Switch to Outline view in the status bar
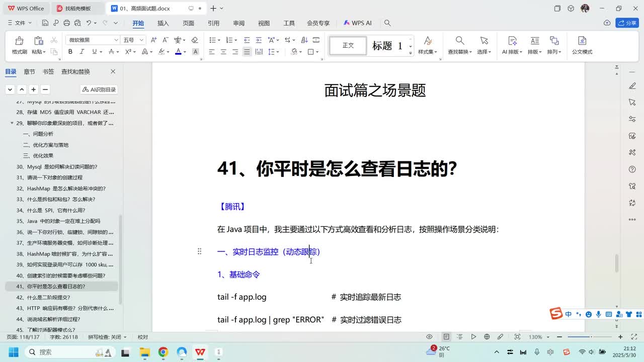This screenshot has width=644, height=362. coord(460,337)
